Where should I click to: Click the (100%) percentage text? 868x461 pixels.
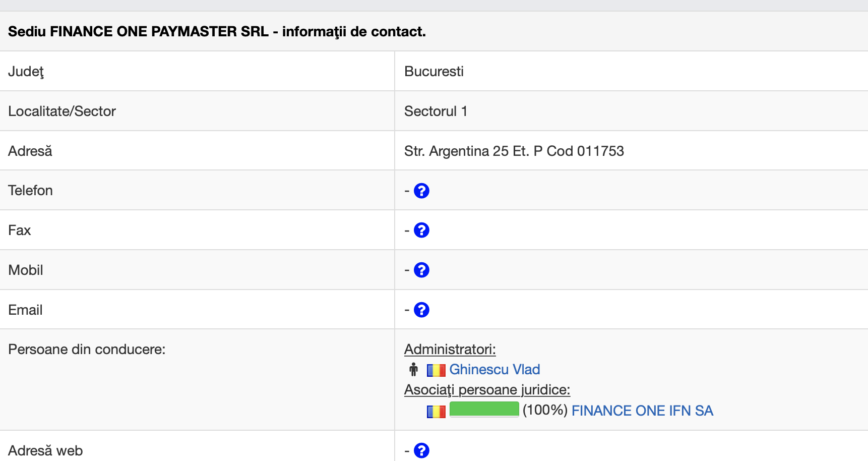545,410
